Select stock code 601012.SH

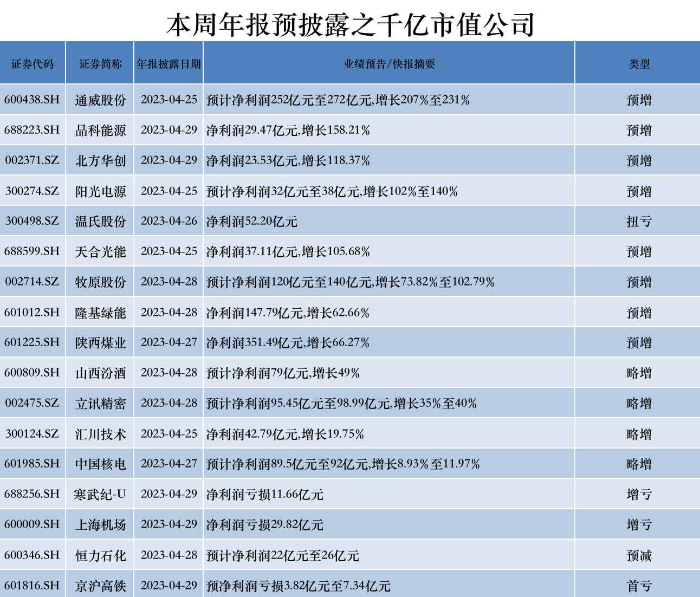32,313
